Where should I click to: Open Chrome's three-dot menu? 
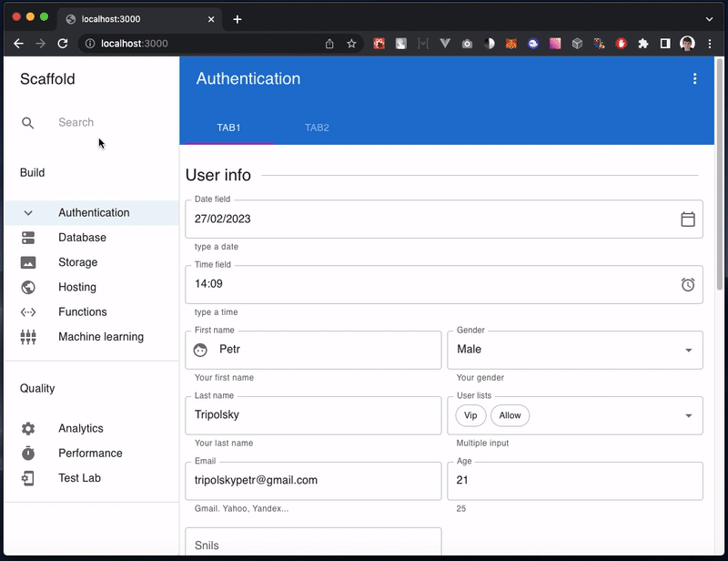(x=710, y=44)
